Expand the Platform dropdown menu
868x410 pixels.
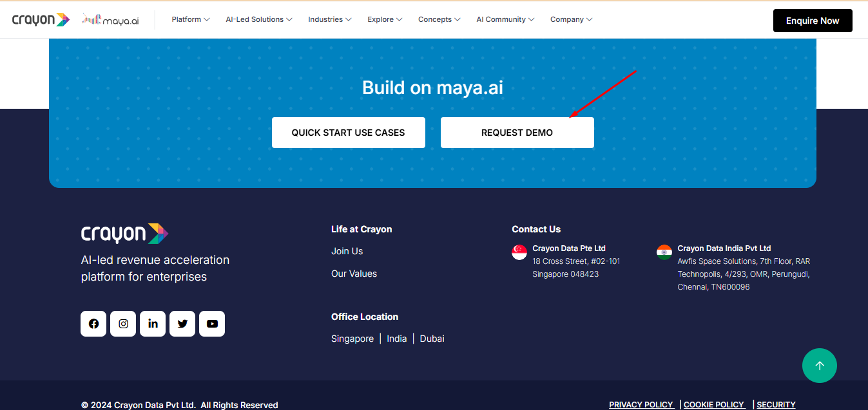(191, 19)
